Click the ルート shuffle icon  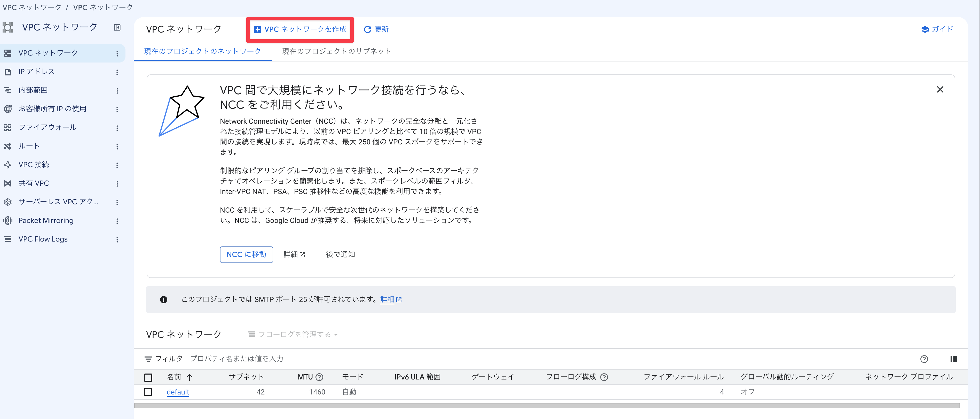click(x=7, y=146)
